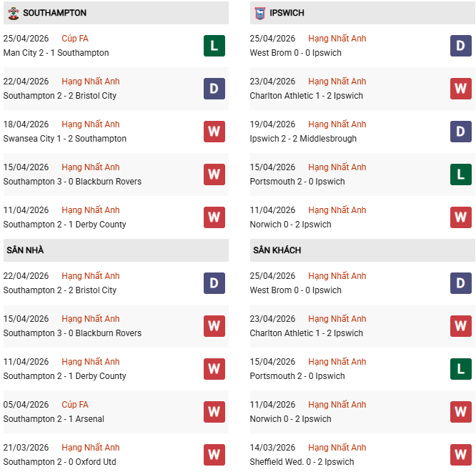Click the W badge for Swansea City match
Viewport: 476px width, 472px height.
click(x=214, y=132)
